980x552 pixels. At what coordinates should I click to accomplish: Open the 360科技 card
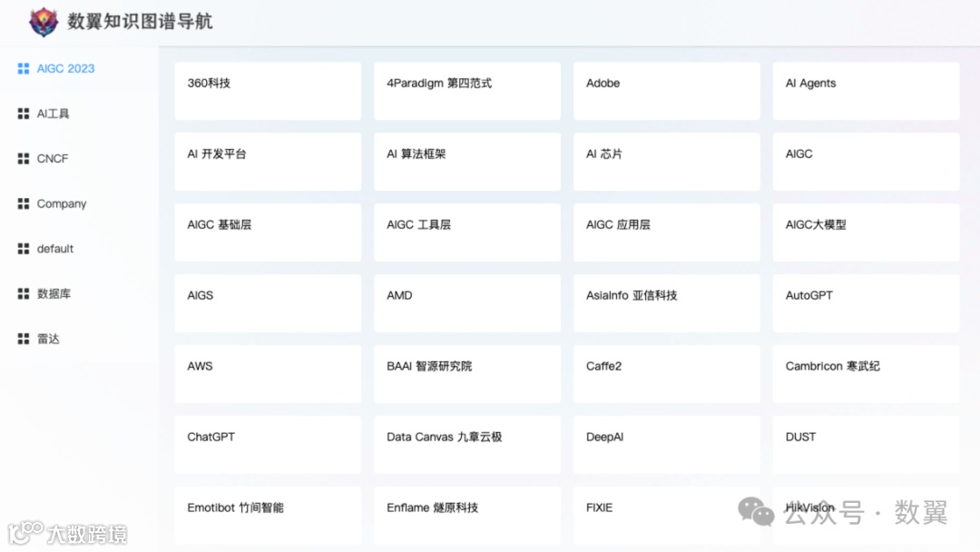pyautogui.click(x=268, y=91)
